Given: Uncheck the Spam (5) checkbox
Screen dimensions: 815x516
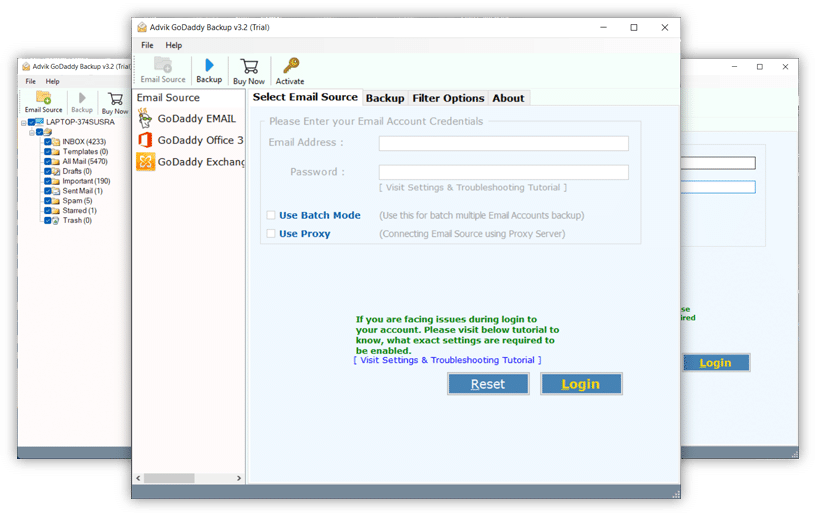Looking at the screenshot, I should [x=48, y=201].
